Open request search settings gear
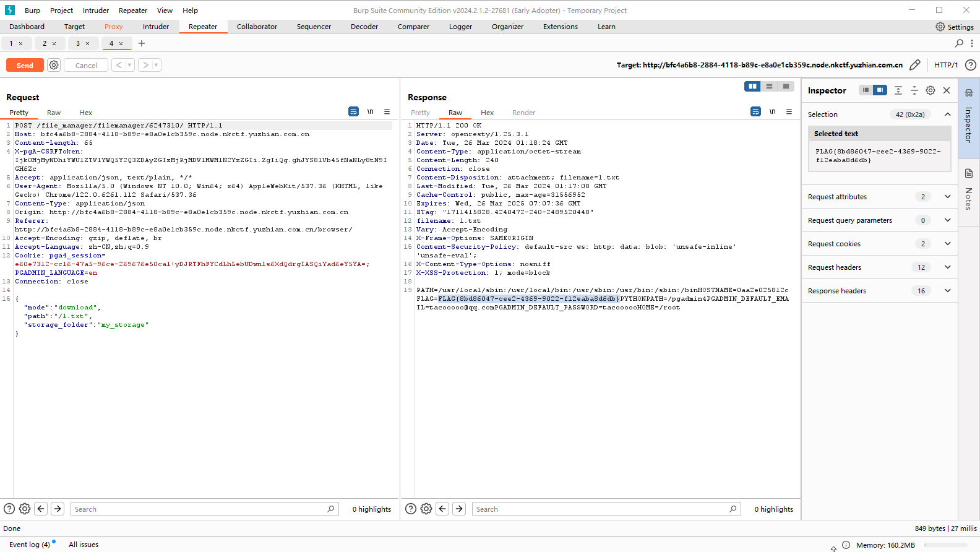Screen dimensions: 980x552 25,509
